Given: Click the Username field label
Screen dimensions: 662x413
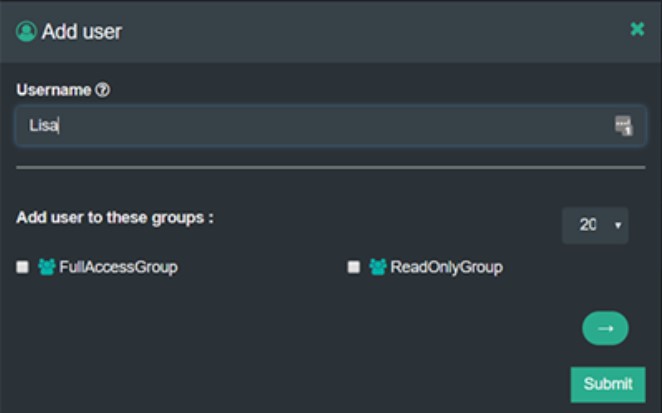Looking at the screenshot, I should pyautogui.click(x=54, y=90).
